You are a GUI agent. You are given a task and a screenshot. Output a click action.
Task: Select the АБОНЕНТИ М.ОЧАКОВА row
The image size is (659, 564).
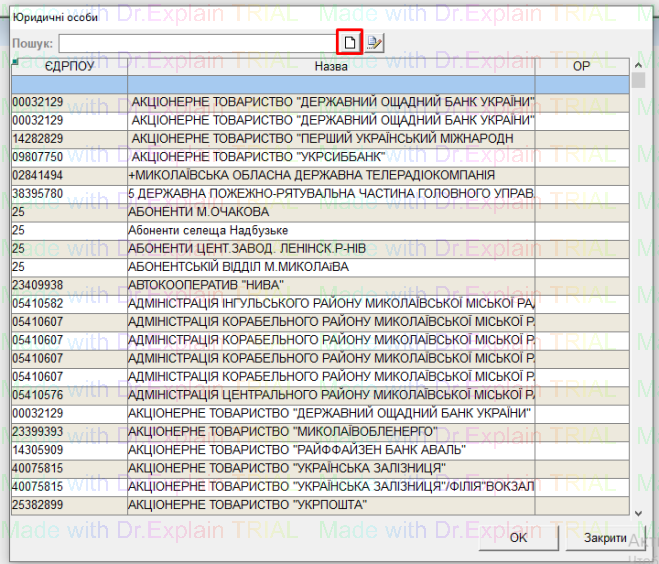point(330,212)
